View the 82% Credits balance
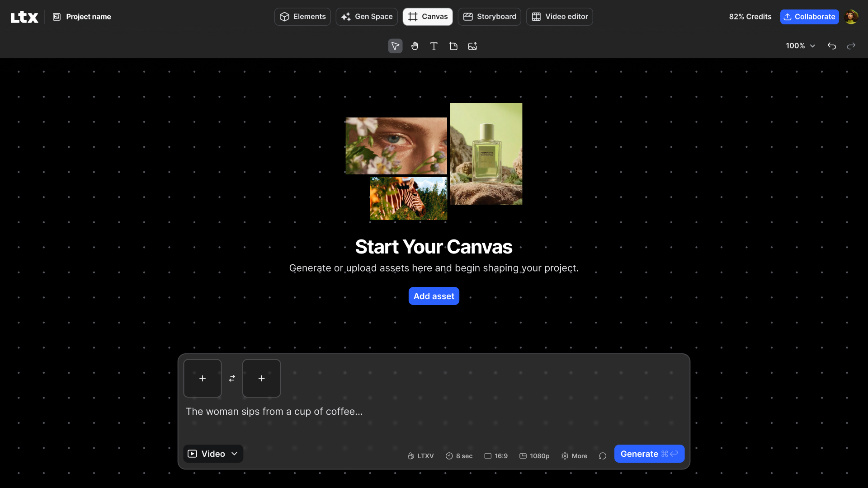 (x=750, y=17)
